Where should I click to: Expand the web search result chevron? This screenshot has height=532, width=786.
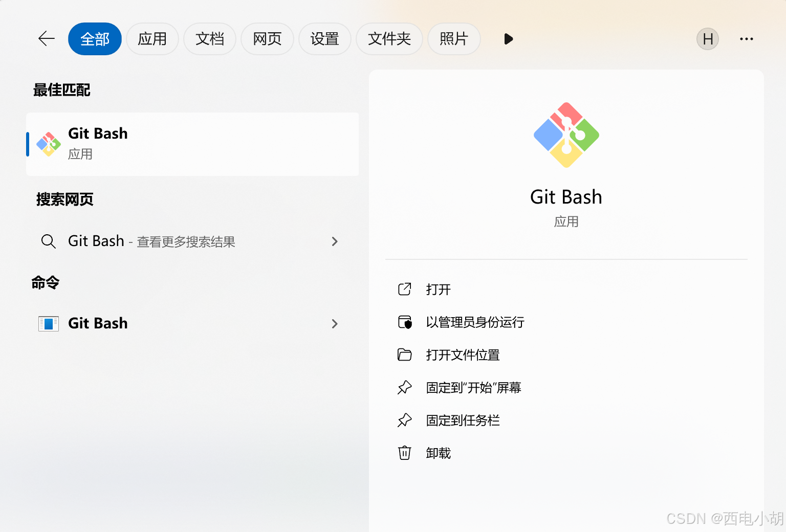[x=335, y=241]
